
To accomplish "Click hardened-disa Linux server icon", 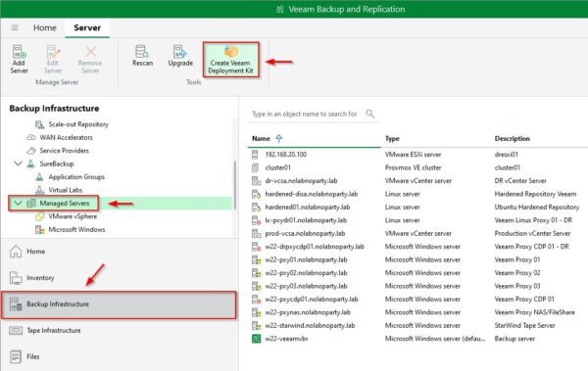I will 256,194.
